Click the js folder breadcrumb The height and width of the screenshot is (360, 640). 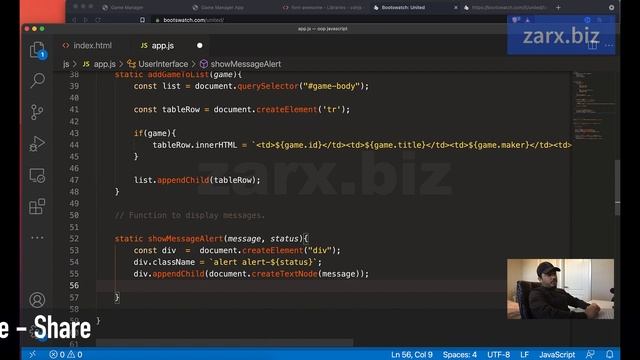click(66, 64)
